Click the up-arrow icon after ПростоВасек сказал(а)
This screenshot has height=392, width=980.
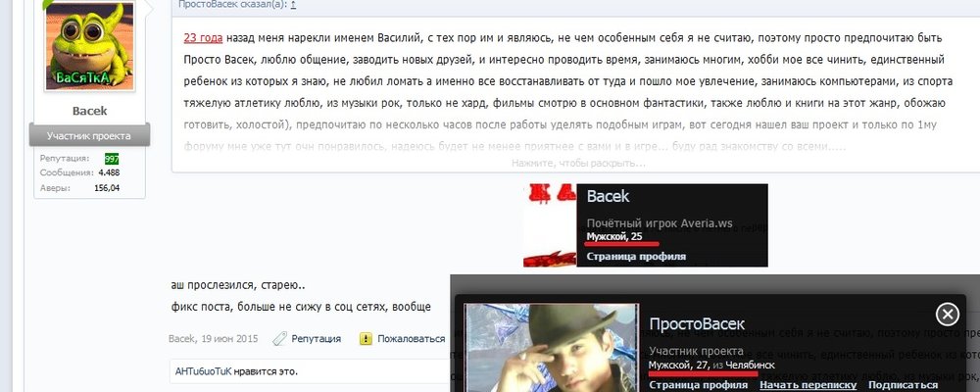[294, 4]
